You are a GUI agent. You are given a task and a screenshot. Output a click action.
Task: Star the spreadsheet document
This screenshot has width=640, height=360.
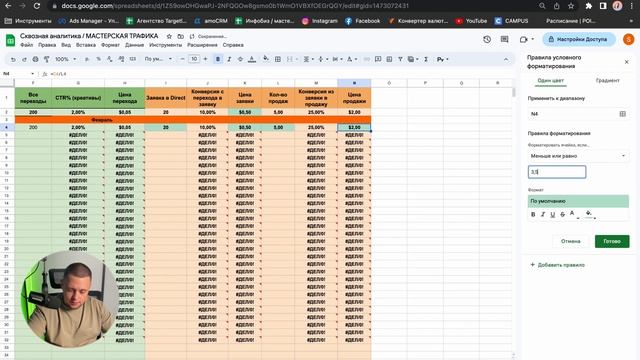coord(169,36)
